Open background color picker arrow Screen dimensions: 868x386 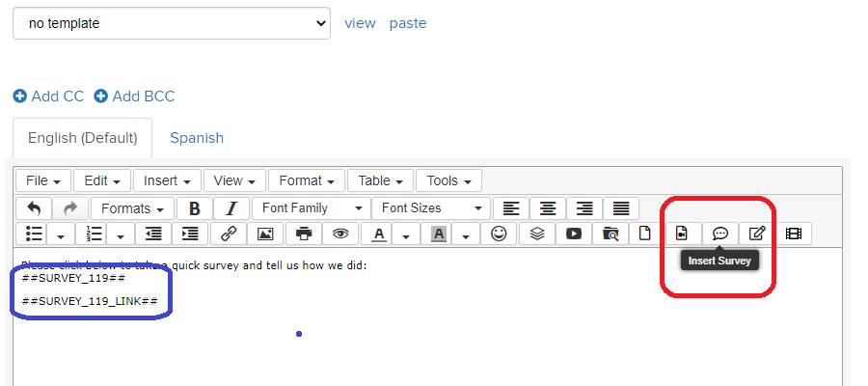coord(466,234)
